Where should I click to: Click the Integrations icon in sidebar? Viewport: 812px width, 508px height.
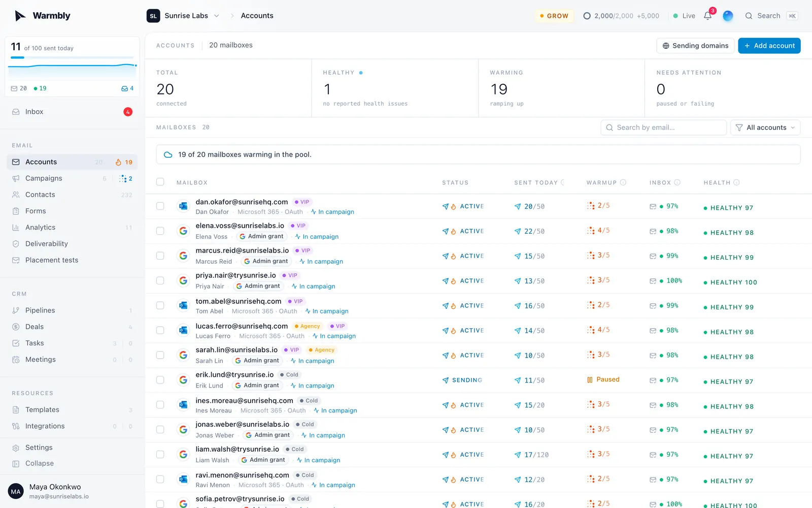pos(16,426)
